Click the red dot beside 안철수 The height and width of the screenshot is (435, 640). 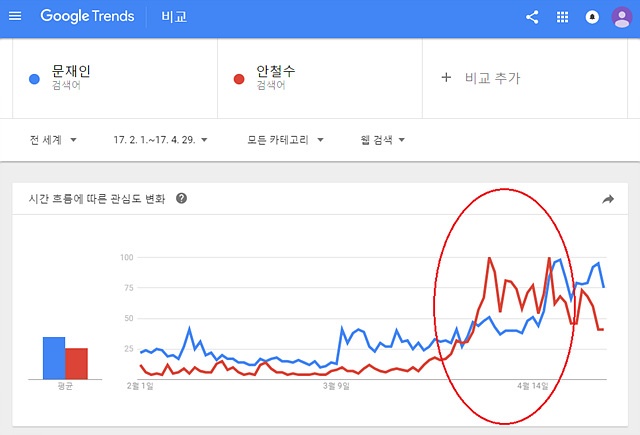coord(239,79)
